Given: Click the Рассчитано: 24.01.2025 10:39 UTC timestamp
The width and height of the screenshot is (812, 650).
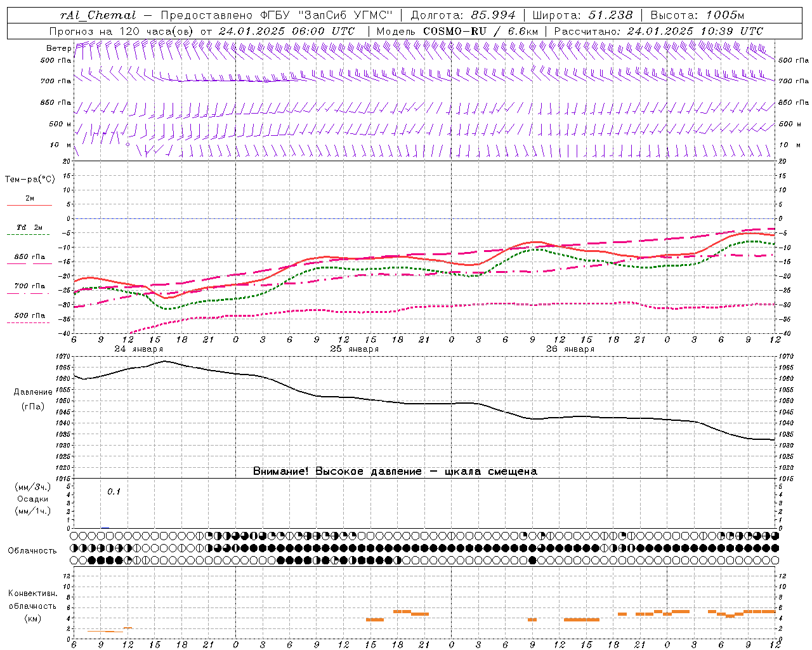Looking at the screenshot, I should coord(658,31).
